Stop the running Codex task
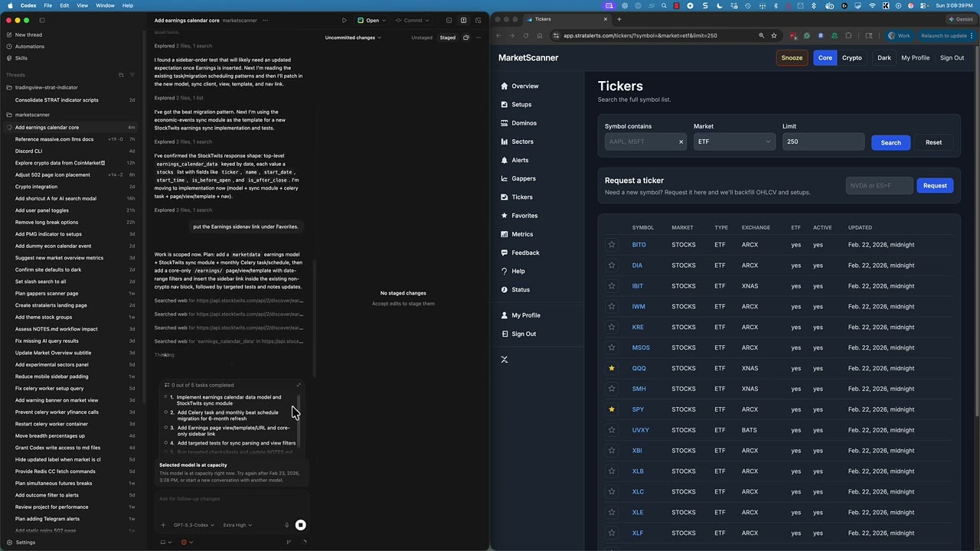 pos(301,525)
